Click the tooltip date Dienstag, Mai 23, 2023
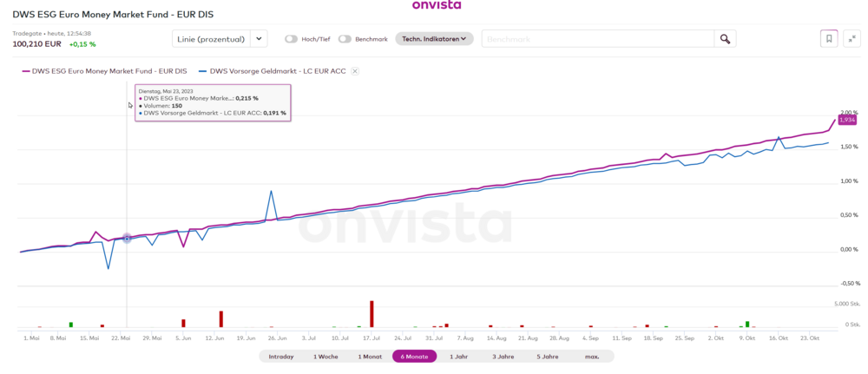Image resolution: width=868 pixels, height=374 pixels. pos(166,91)
